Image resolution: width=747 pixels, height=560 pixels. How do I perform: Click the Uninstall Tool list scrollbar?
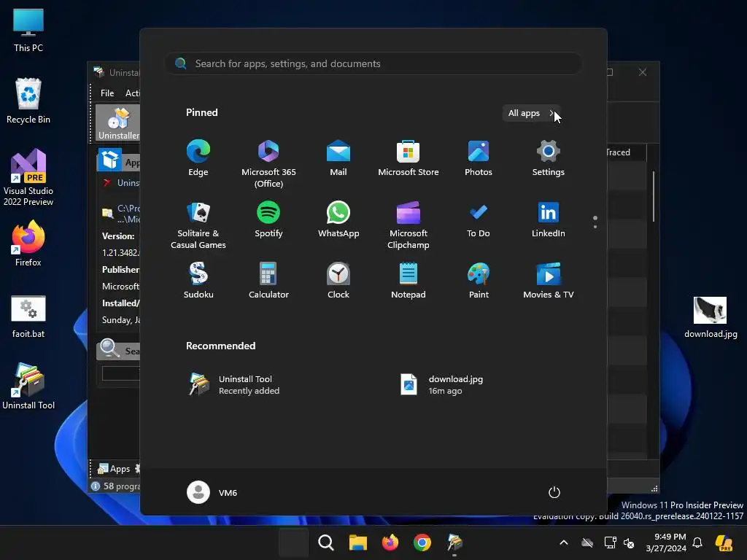click(653, 196)
